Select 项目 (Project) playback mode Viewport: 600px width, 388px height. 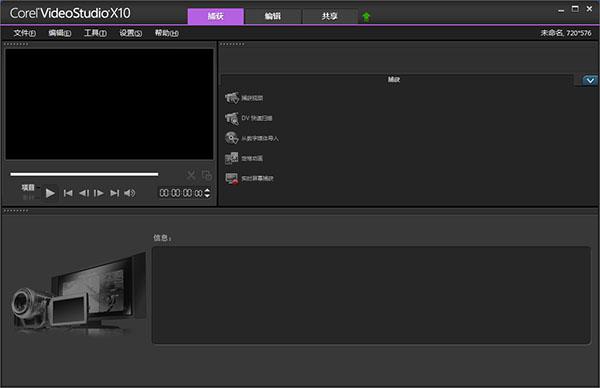[28, 187]
